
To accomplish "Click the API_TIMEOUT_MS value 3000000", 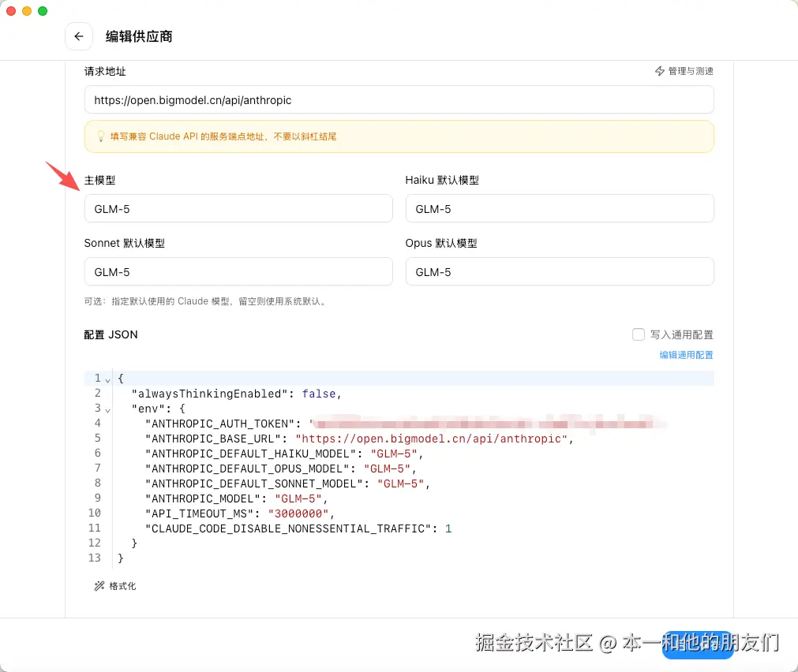I will click(298, 513).
